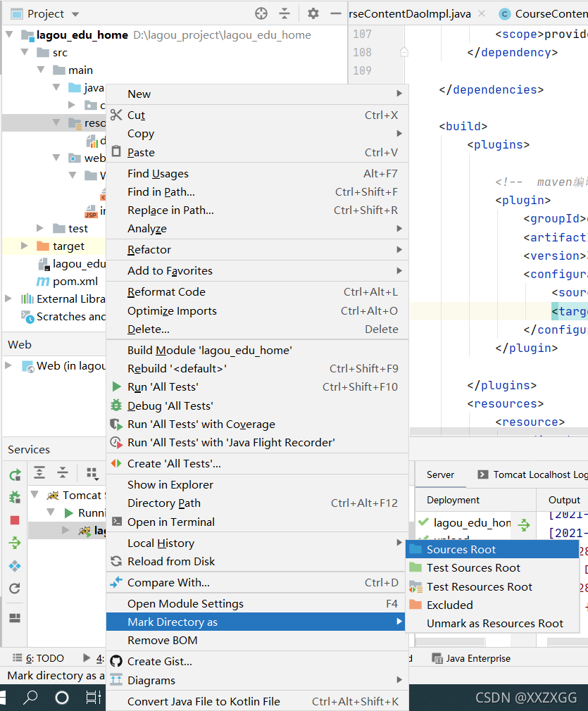Click the Java Flight Recorder icon

[117, 442]
